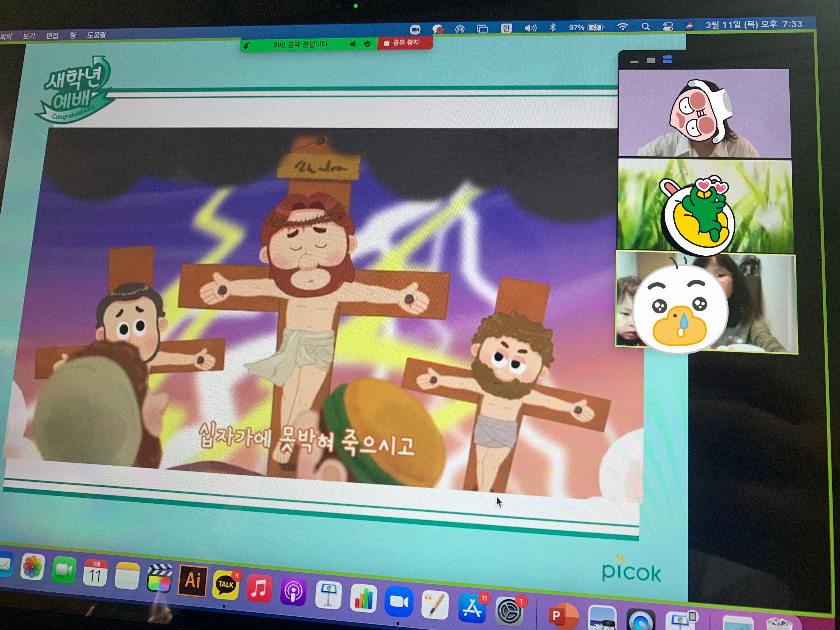Toggle the speaker icon in the sharing bar
This screenshot has width=840, height=630.
tap(354, 44)
